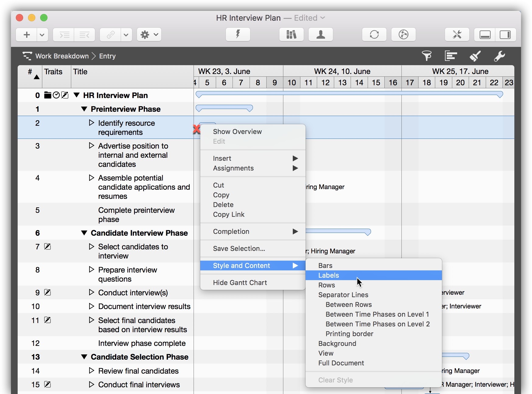The image size is (532, 394).
Task: Click Work Breakdown in the breadcrumb
Action: tap(62, 56)
